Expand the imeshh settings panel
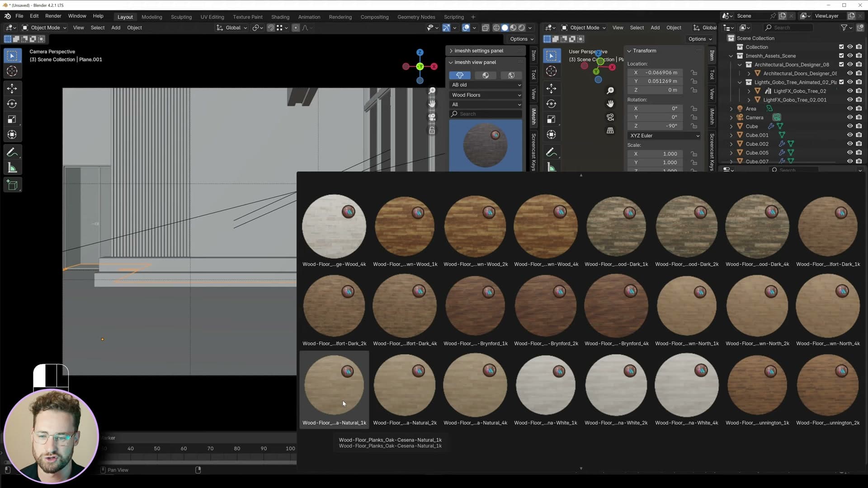Screen dimensions: 868x488 click(485, 51)
